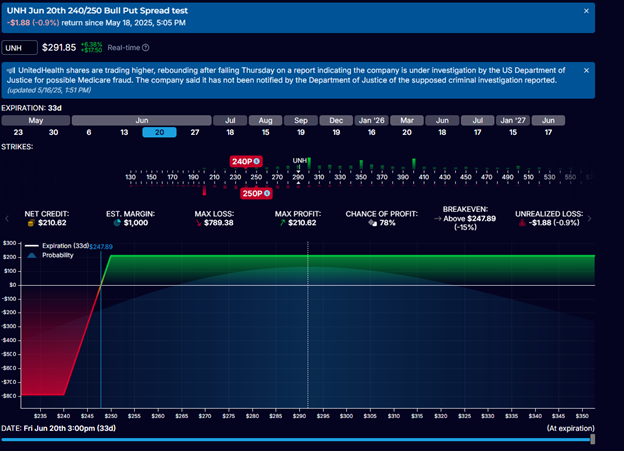This screenshot has height=451, width=624.
Task: Select the May expiration month tab
Action: [36, 121]
